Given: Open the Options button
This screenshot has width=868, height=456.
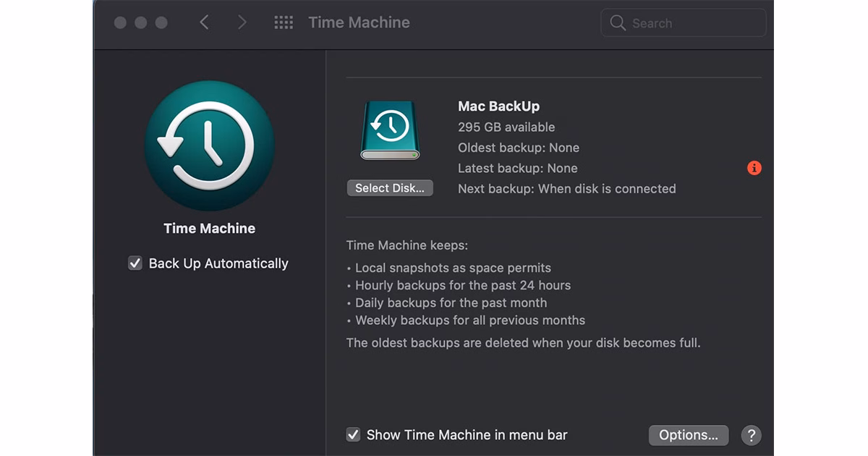Looking at the screenshot, I should pos(689,435).
